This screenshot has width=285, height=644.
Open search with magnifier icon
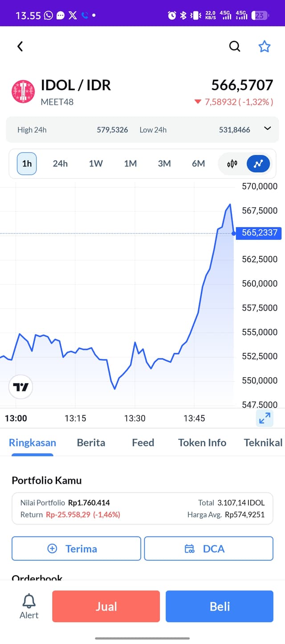click(x=235, y=46)
